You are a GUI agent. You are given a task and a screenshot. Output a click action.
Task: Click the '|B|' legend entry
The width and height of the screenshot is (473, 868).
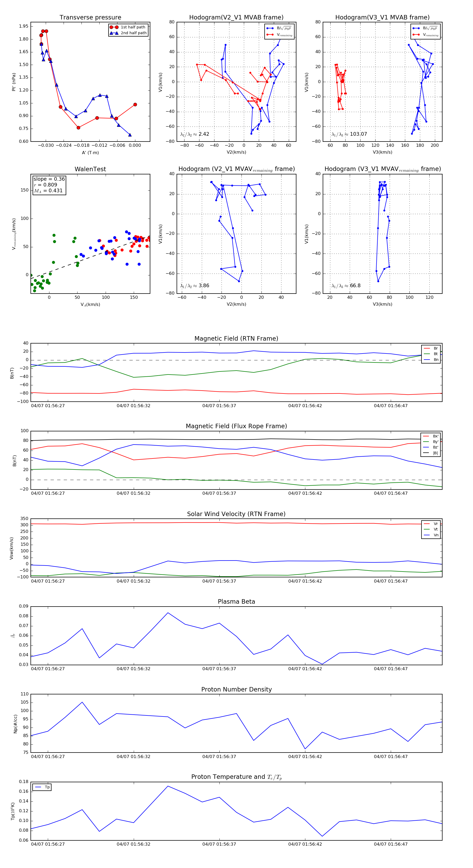pos(431,453)
